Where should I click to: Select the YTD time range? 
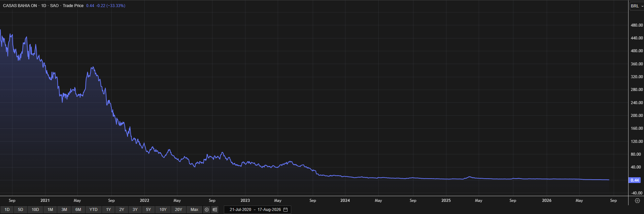click(x=93, y=210)
